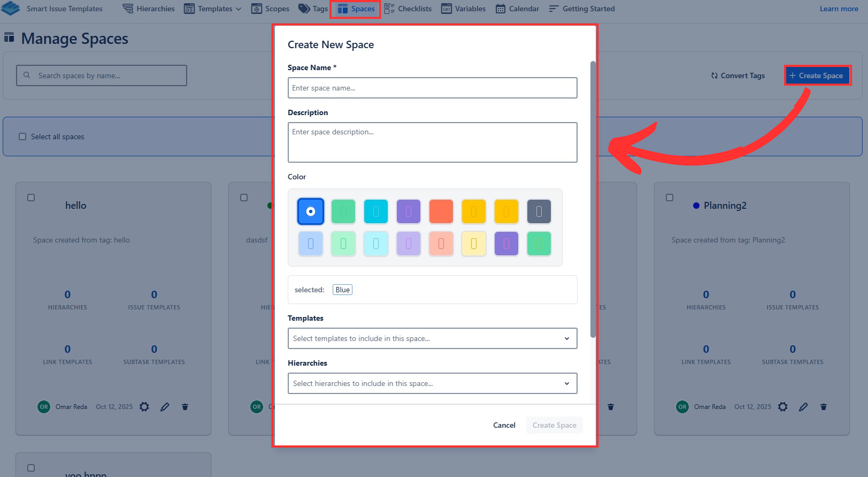Click Convert Tags refresh icon
The width and height of the screenshot is (868, 477).
point(715,75)
